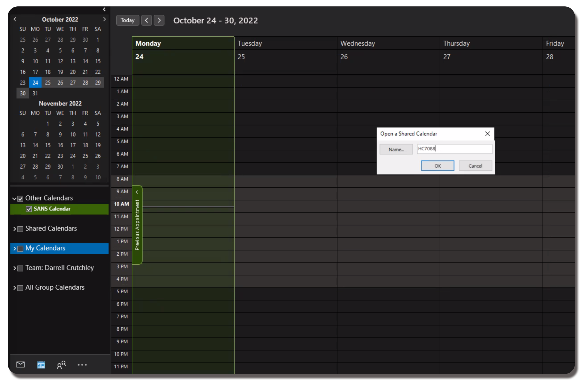588x385 pixels.
Task: Click the 12 PM time label
Action: (121, 229)
